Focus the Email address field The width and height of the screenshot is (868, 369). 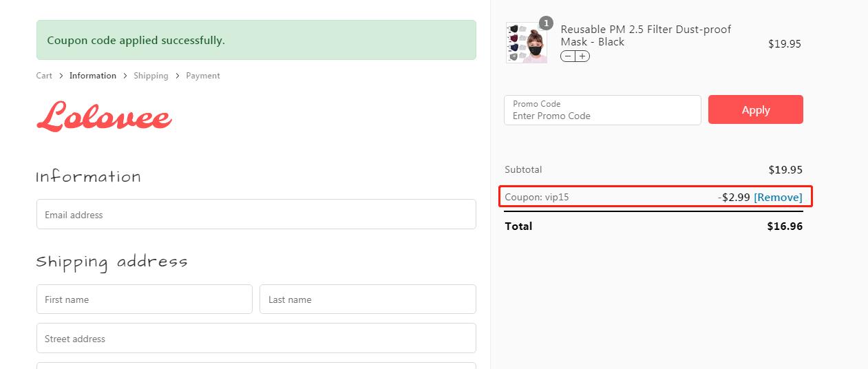point(256,214)
